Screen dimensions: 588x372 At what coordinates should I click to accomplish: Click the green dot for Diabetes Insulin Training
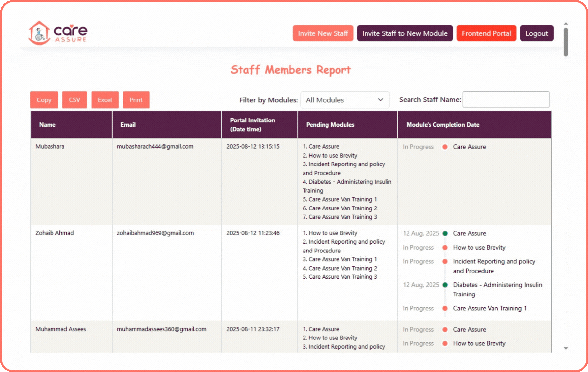(445, 285)
